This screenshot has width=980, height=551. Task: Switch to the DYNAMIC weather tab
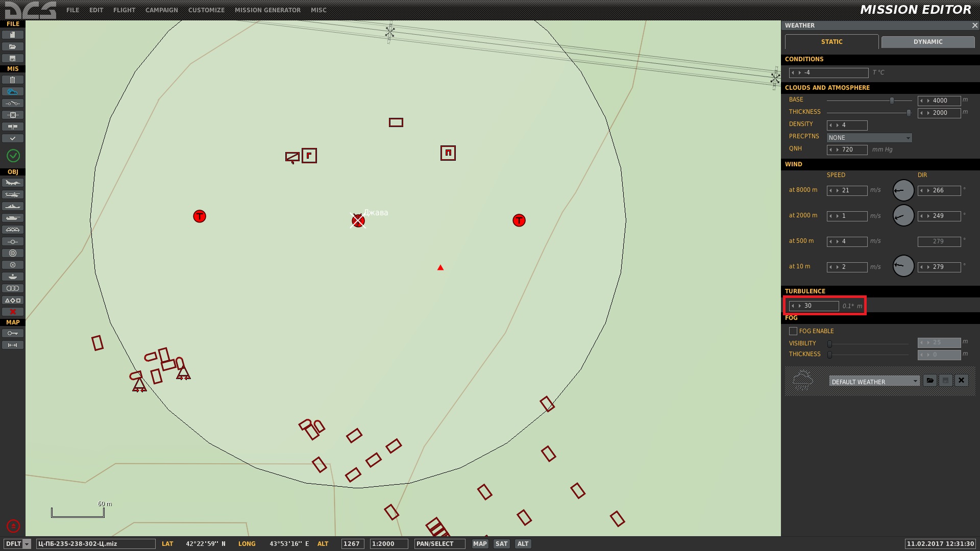coord(928,42)
